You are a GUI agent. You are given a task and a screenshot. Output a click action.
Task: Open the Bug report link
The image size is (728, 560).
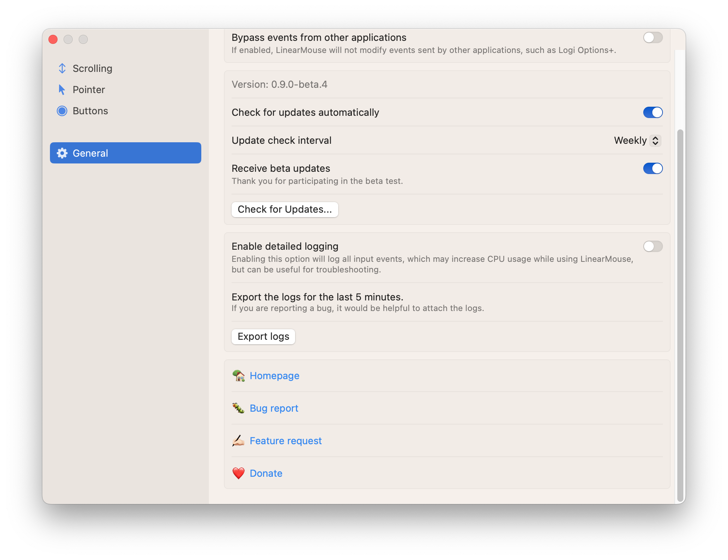click(274, 408)
